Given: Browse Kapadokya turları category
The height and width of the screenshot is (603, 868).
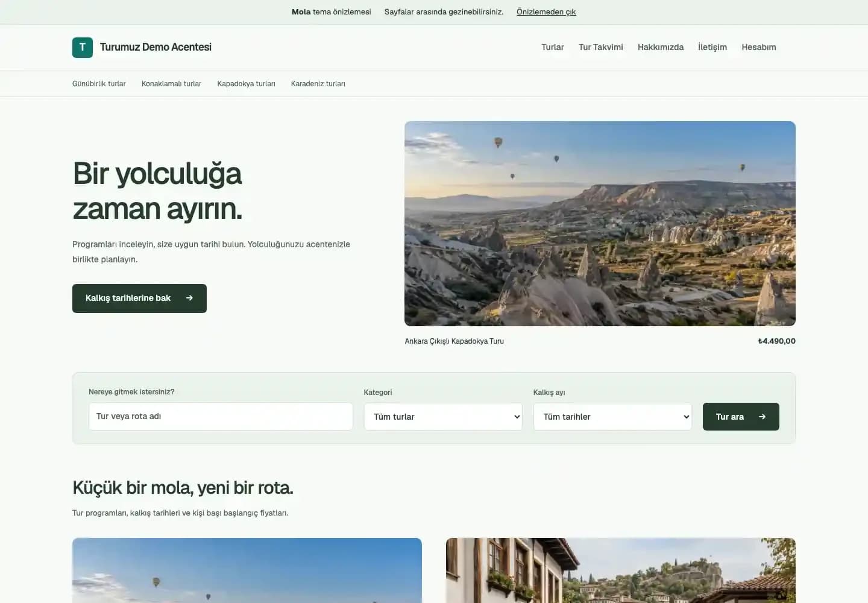Looking at the screenshot, I should (246, 84).
